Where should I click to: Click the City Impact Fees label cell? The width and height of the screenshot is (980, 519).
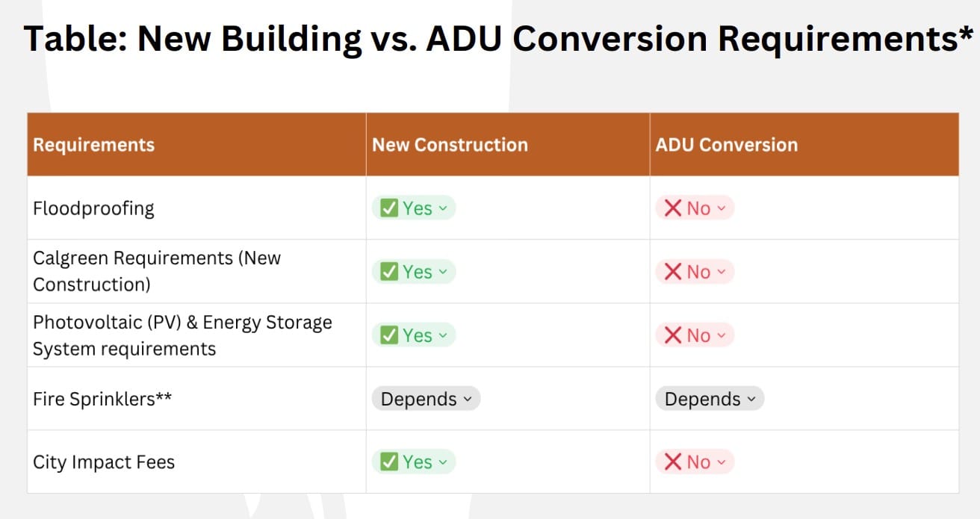pyautogui.click(x=196, y=462)
